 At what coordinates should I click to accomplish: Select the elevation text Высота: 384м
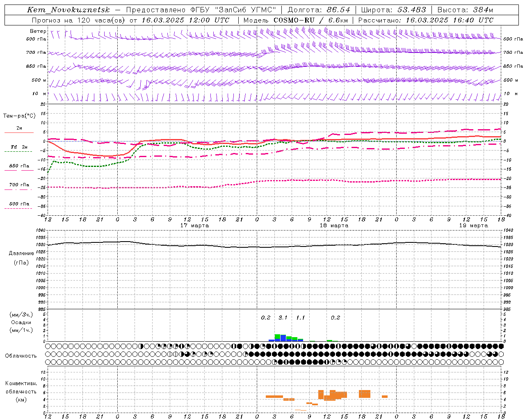[x=466, y=10]
